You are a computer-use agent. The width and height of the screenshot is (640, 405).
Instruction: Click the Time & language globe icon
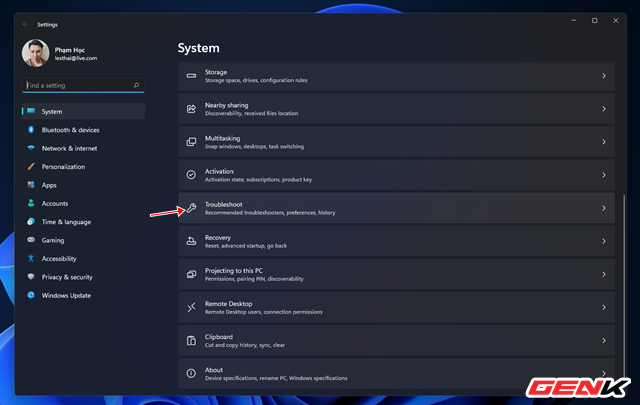31,221
